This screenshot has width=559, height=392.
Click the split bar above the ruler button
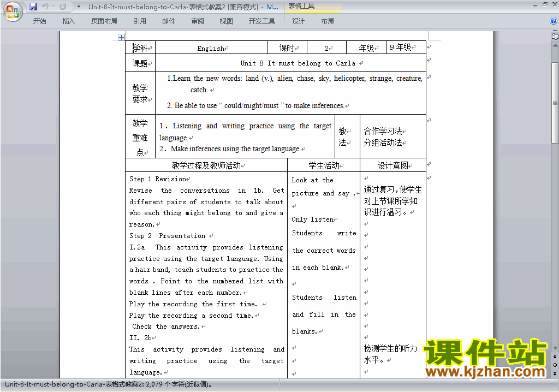(555, 31)
